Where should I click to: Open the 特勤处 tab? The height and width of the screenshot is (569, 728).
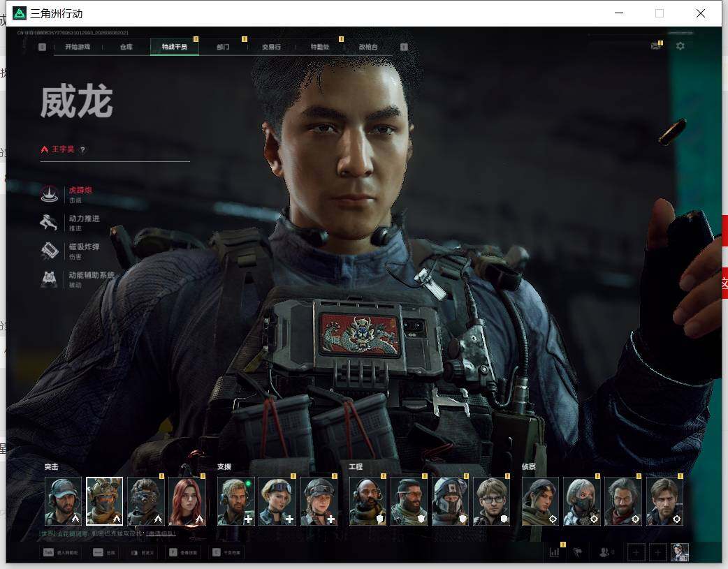(320, 47)
